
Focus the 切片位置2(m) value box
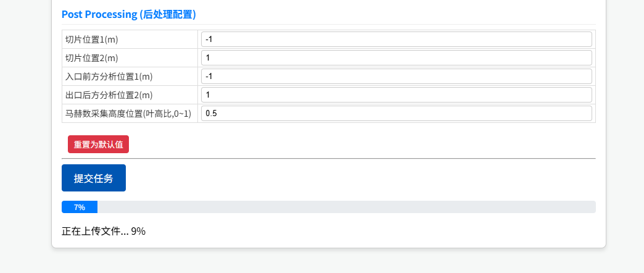pyautogui.click(x=396, y=58)
